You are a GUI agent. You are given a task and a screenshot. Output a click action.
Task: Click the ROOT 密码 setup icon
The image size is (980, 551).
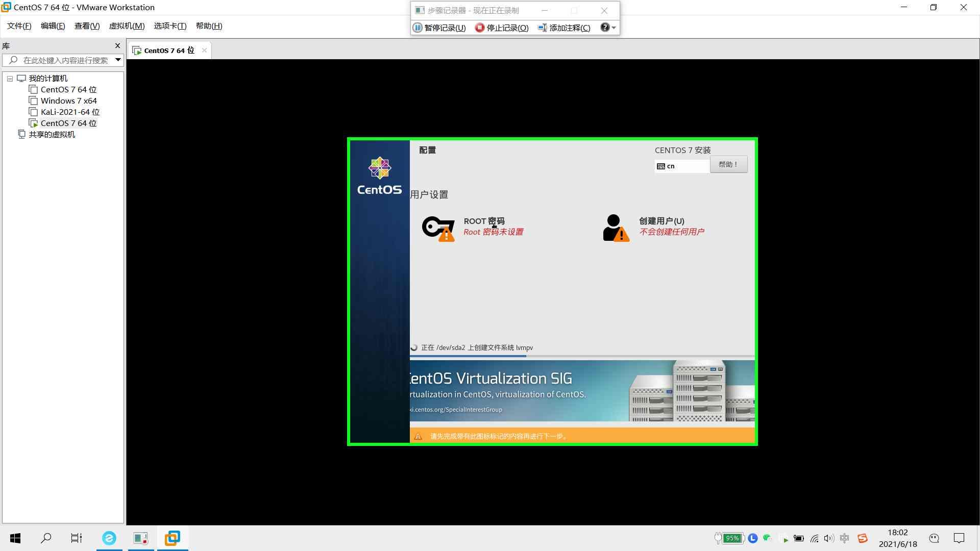click(437, 226)
